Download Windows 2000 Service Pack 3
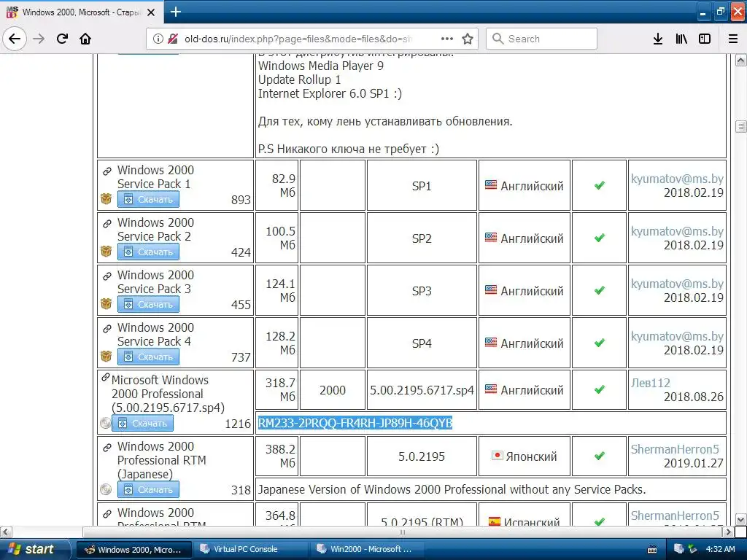 point(148,304)
